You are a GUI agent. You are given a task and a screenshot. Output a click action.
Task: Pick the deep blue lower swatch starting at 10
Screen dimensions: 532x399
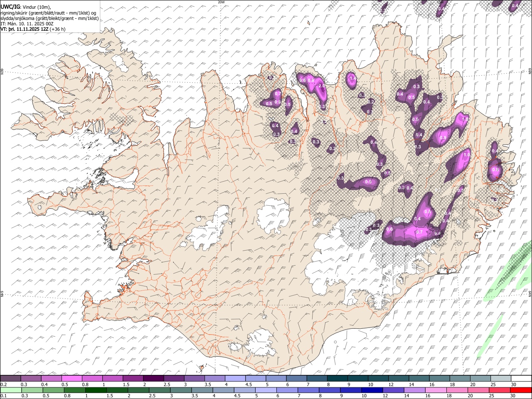[372, 390]
